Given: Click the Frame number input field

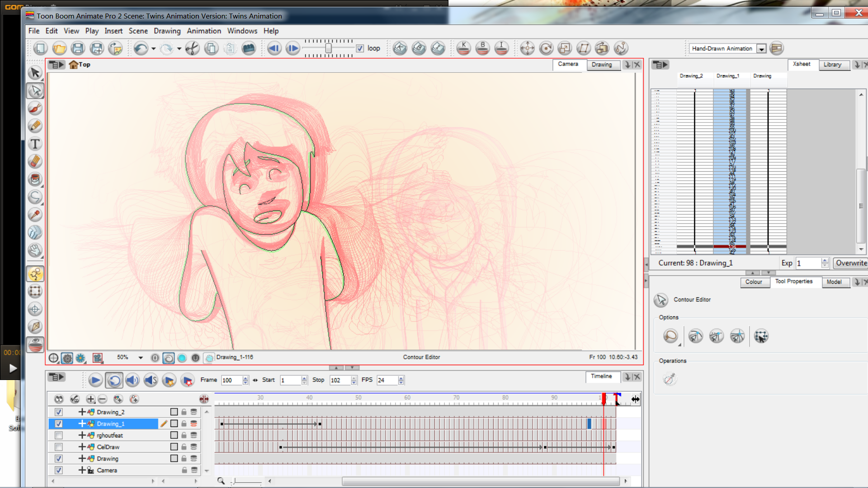Looking at the screenshot, I should (231, 380).
